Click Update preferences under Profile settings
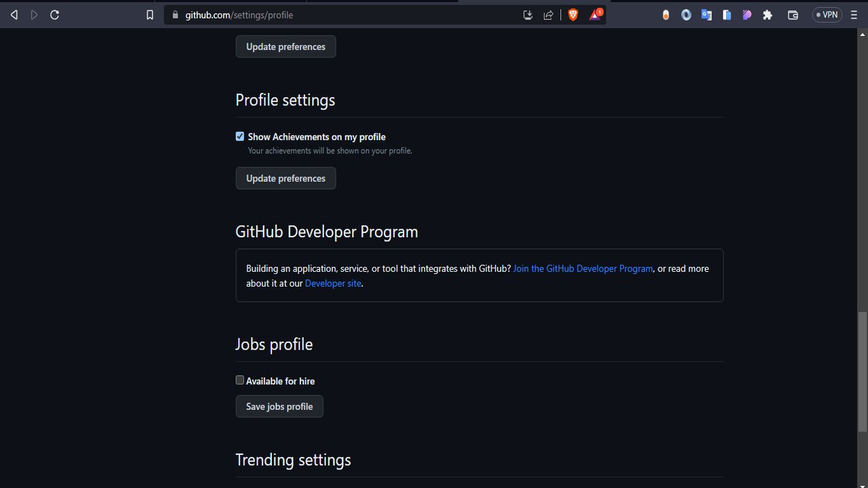 285,178
